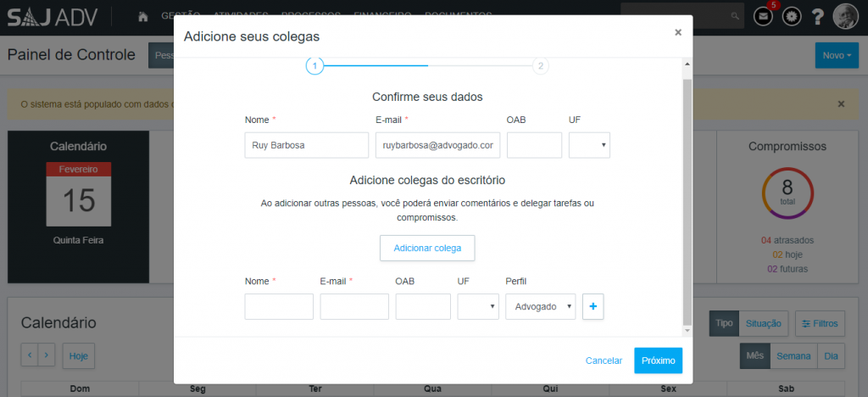Click the SAJ ADV logo
Screen dimensions: 868x397
click(x=53, y=17)
